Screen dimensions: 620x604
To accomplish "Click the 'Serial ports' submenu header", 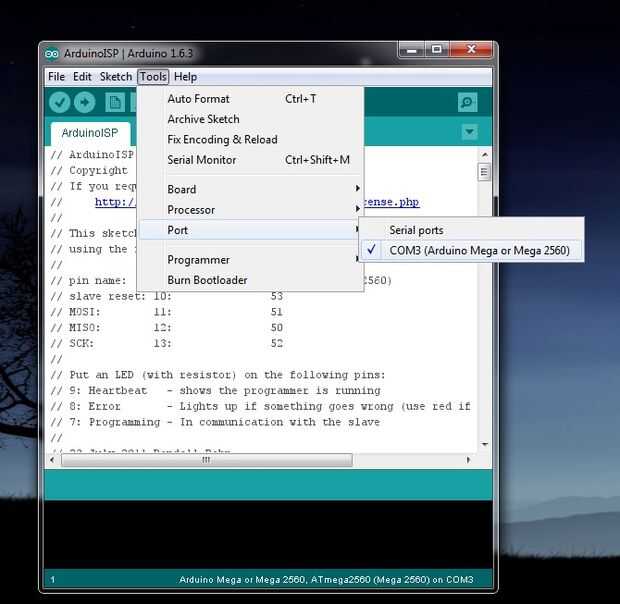I will (416, 230).
